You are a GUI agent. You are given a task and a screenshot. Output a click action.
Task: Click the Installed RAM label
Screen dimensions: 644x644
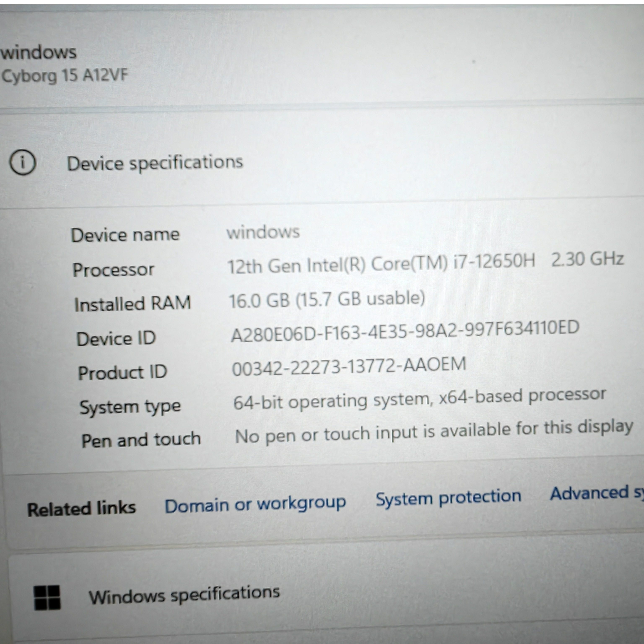point(133,304)
